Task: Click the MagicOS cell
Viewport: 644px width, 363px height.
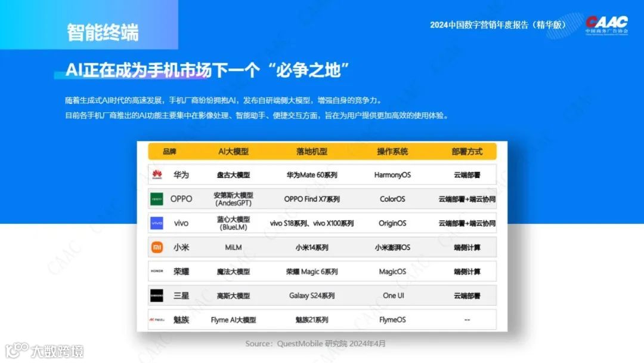Action: pyautogui.click(x=392, y=272)
